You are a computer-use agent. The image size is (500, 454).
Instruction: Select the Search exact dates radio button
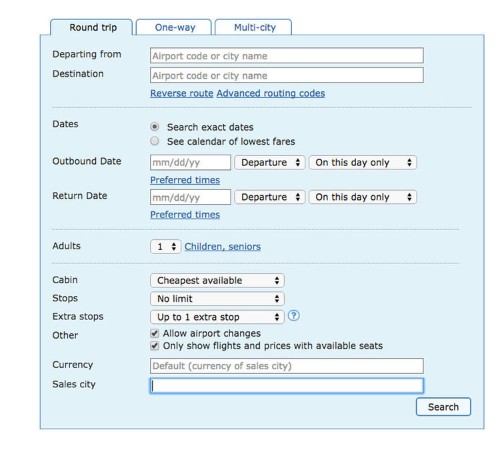[154, 127]
